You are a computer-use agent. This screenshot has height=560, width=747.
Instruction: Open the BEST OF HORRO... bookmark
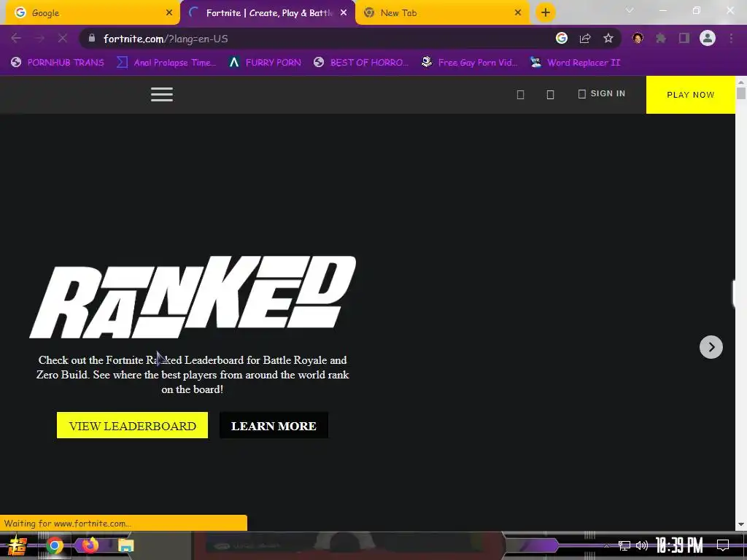tap(361, 63)
